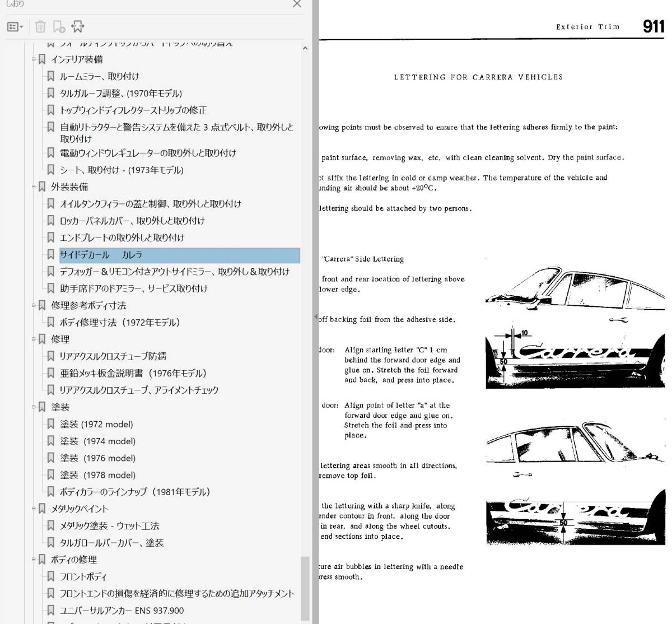This screenshot has height=624, width=672.
Task: Open bookmark オイルタンクフィラーの蓋と制御
Action: 150,204
